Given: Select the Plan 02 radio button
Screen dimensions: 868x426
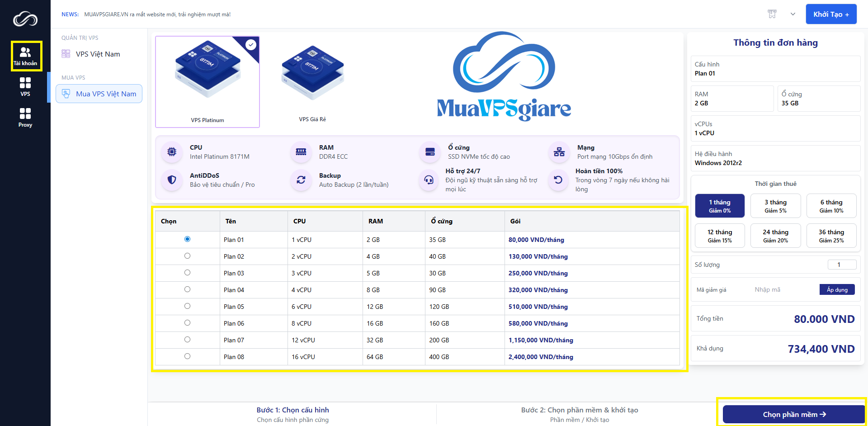Looking at the screenshot, I should tap(187, 256).
